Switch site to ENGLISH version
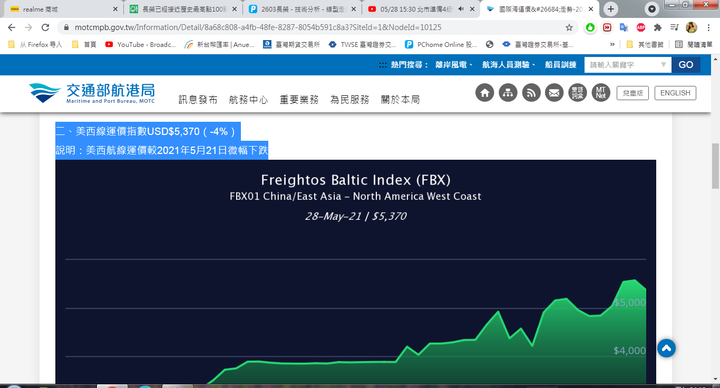The image size is (720, 388). coord(675,93)
